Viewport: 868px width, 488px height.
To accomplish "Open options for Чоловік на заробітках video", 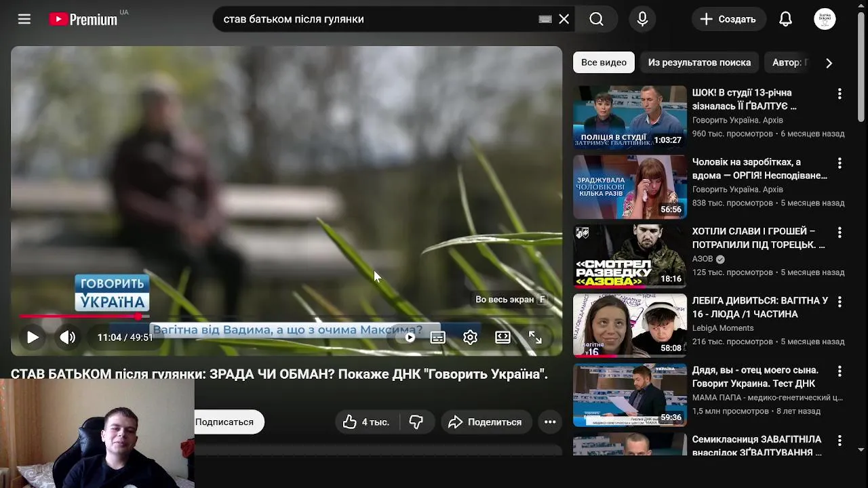I will [840, 163].
